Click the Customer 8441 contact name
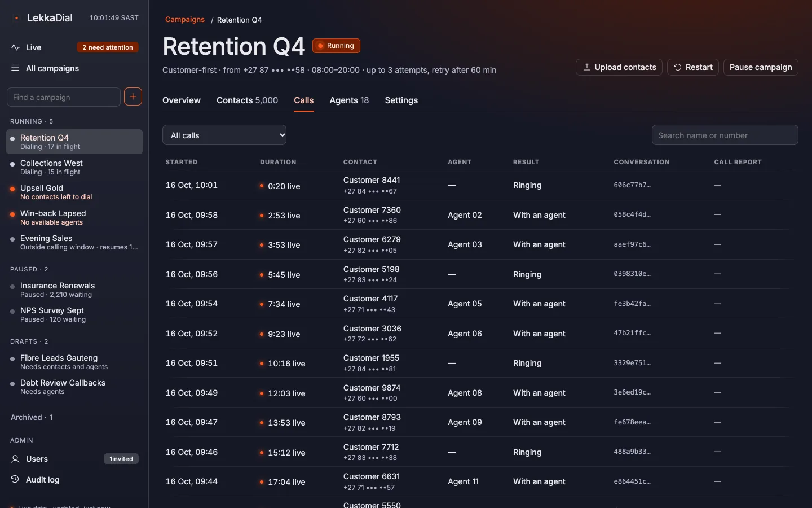 click(x=372, y=180)
